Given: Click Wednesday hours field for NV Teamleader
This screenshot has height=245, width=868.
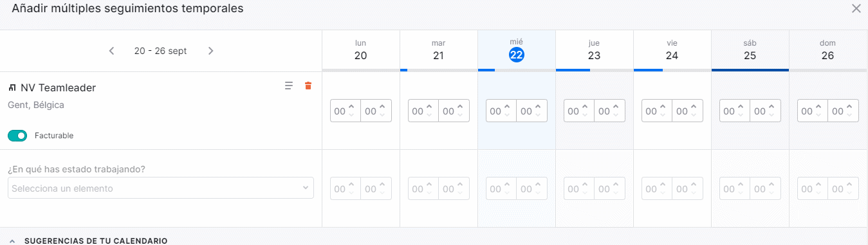Looking at the screenshot, I should pyautogui.click(x=501, y=111).
